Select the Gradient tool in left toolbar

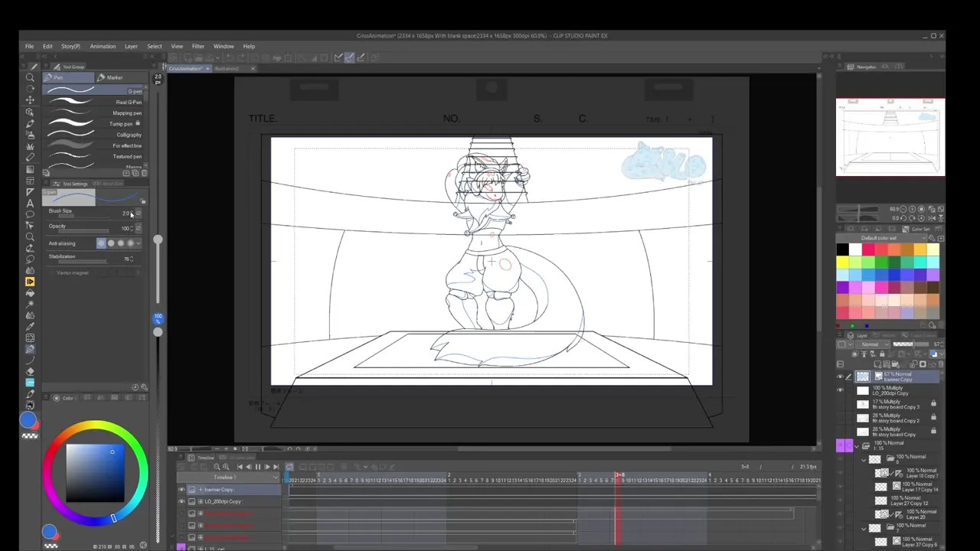coord(30,170)
